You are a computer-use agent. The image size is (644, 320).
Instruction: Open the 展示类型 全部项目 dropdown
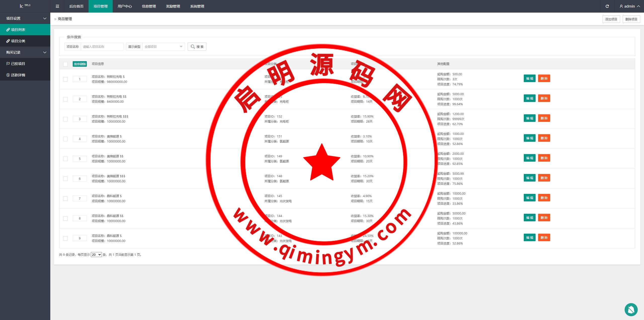[x=163, y=47]
